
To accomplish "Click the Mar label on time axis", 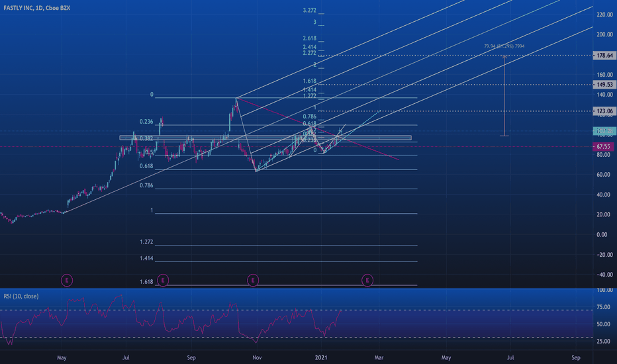I will pos(379,357).
